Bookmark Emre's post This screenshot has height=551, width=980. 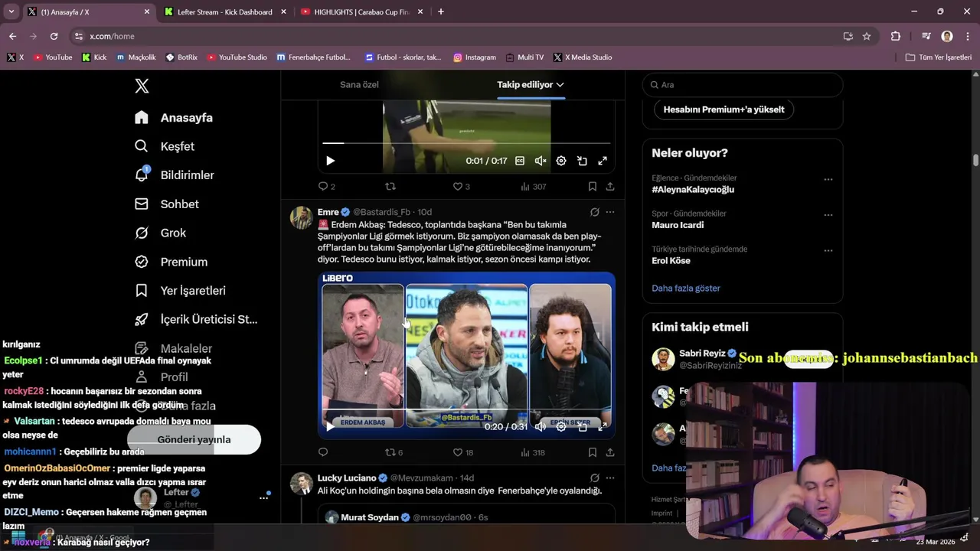(593, 452)
